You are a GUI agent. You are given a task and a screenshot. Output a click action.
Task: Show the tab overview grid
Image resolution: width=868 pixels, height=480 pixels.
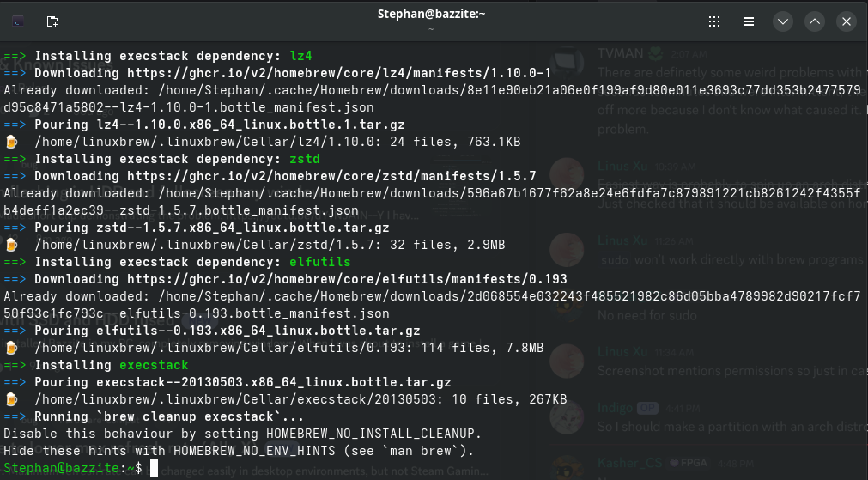coord(714,21)
